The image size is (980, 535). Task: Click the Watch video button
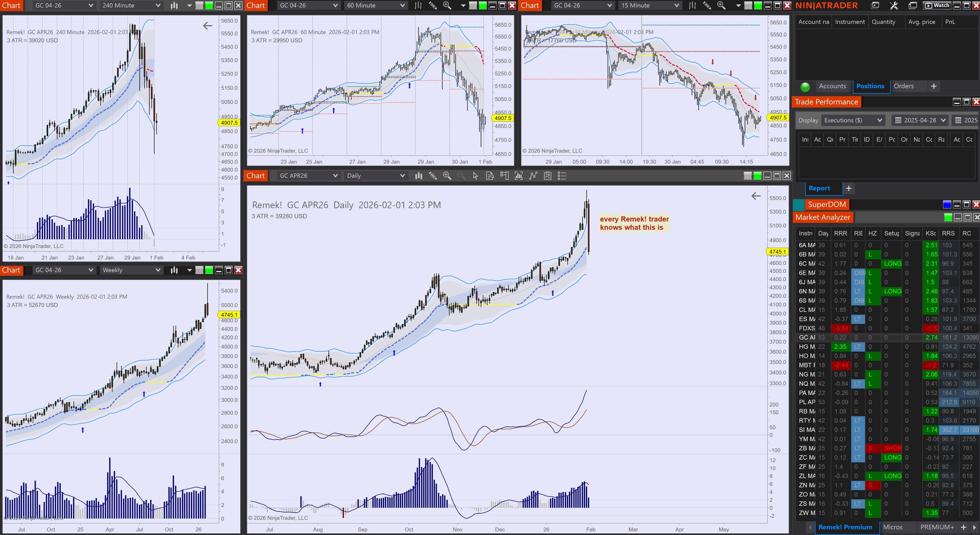coord(938,5)
